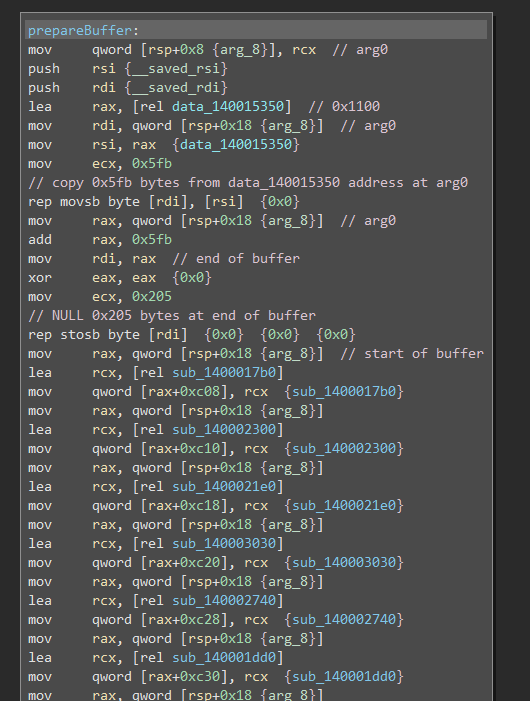Viewport: 530px width, 701px height.
Task: Select 0x5fb constant on add rax line
Action: (x=152, y=240)
